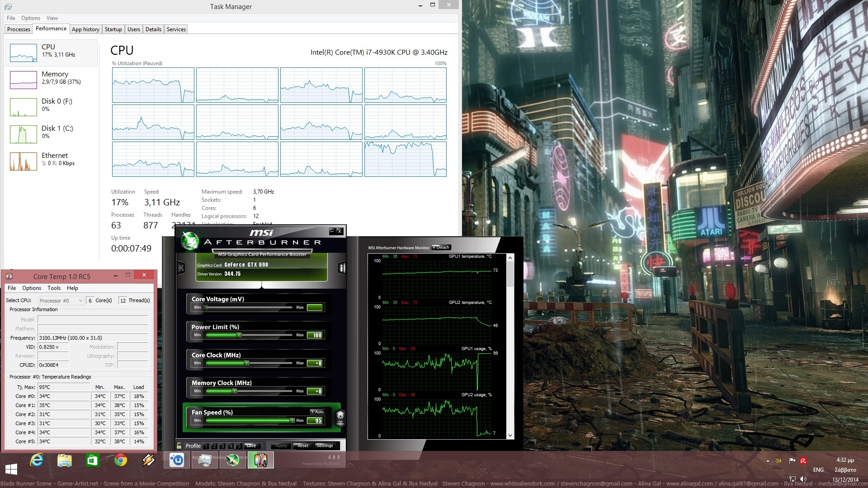Launch Google Chrome from the taskbar
This screenshot has width=868, height=488.
point(120,460)
